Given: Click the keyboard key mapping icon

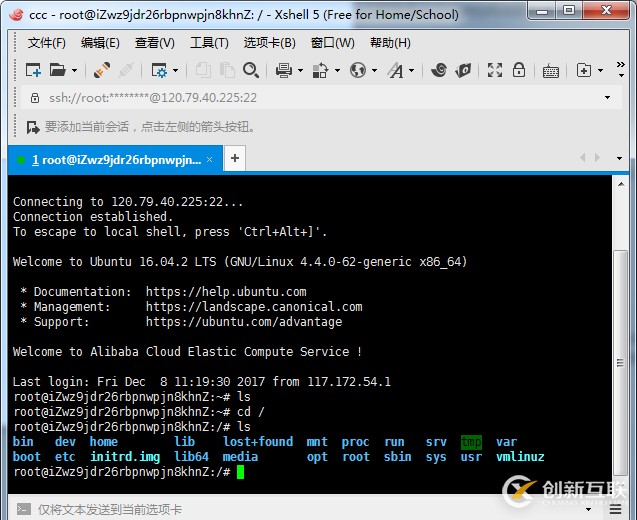Looking at the screenshot, I should 551,71.
